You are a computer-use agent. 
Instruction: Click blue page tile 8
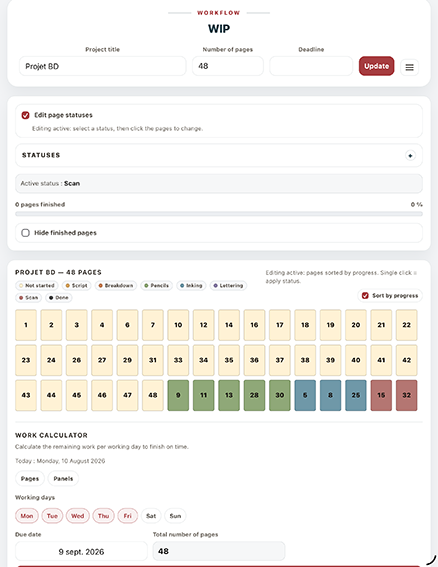330,395
